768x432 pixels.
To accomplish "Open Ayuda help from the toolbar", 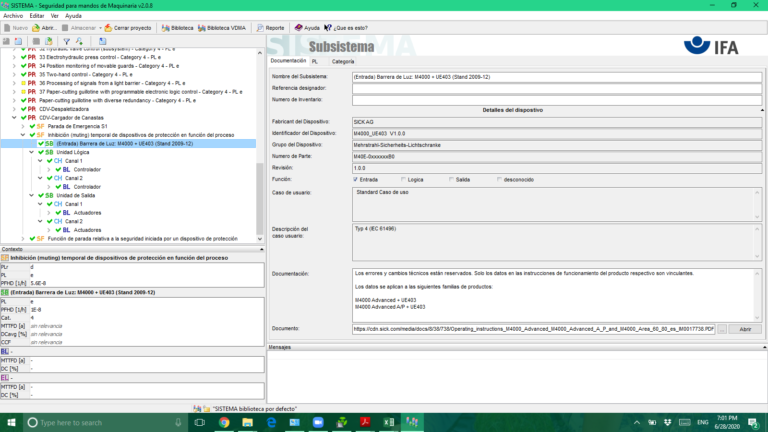I will point(306,28).
